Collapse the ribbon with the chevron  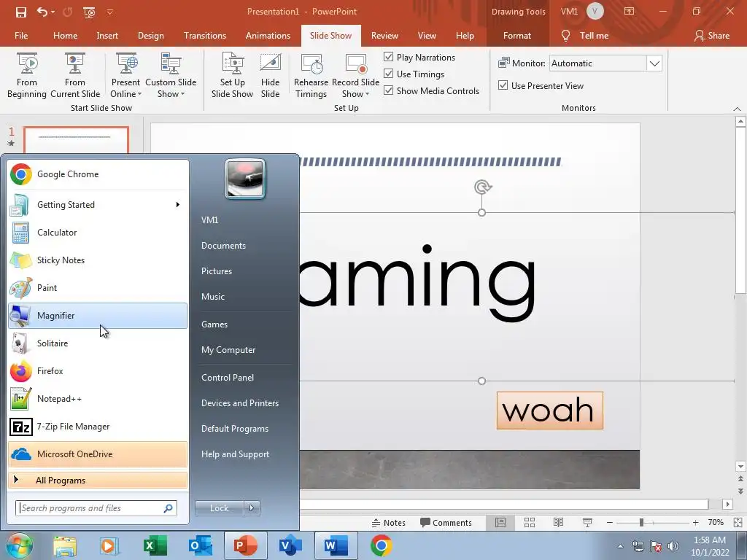click(x=737, y=109)
